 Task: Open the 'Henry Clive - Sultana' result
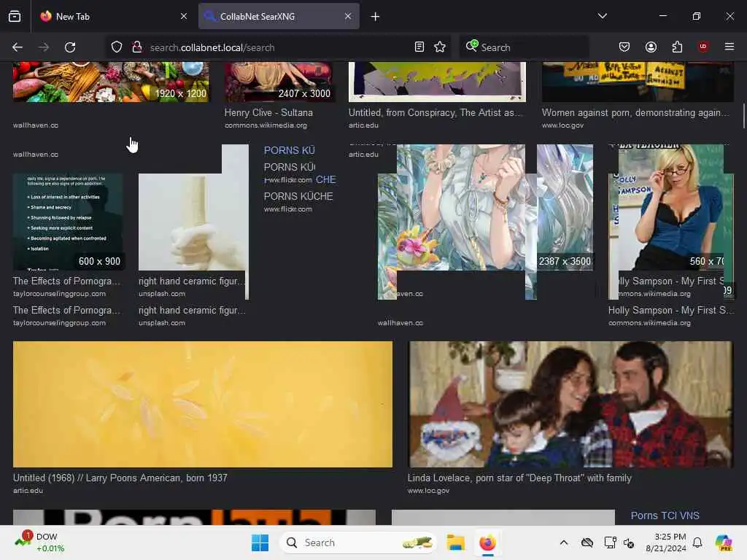tap(268, 113)
